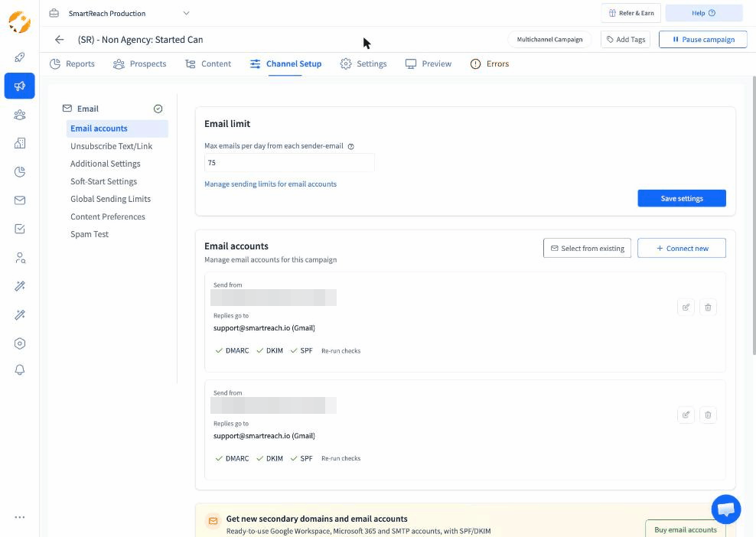
Task: Open Content Preferences
Action: [x=108, y=217]
